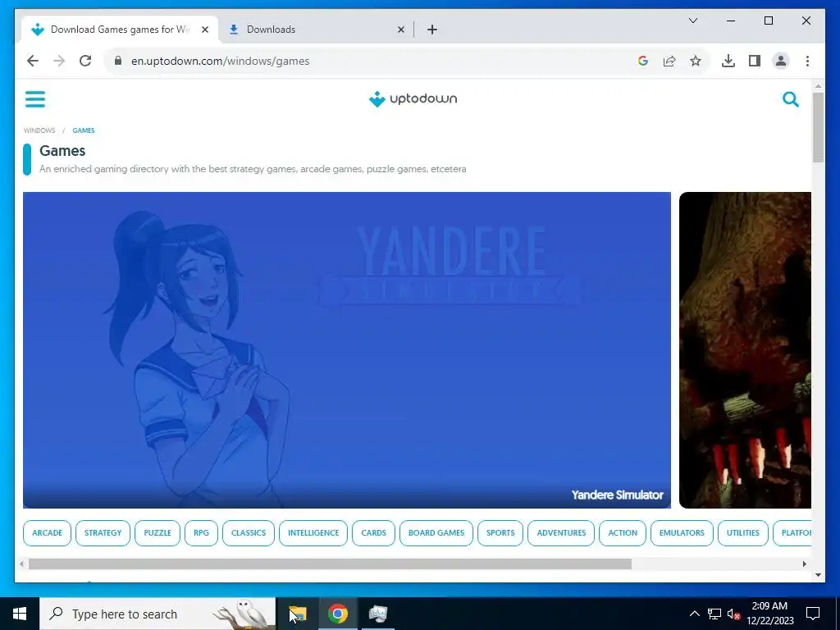Screen dimensions: 840x630
Task: Go to the ACTION category
Action: (x=623, y=533)
